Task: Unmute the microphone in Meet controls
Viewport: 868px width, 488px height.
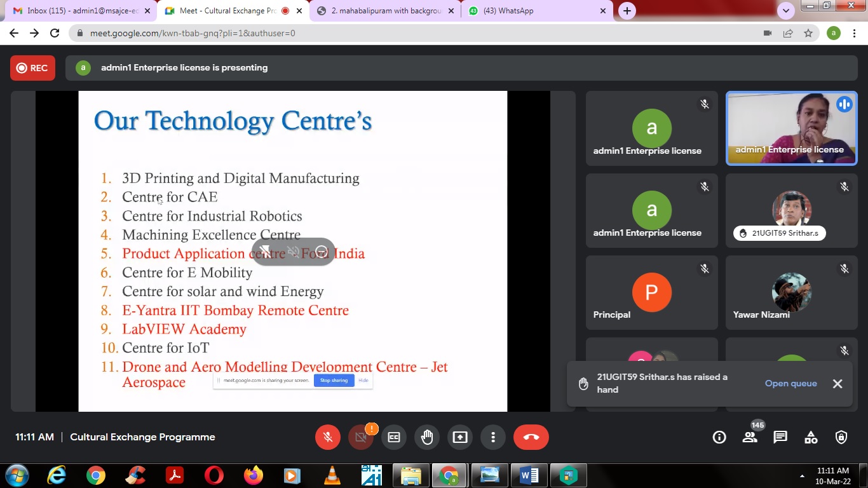Action: pyautogui.click(x=328, y=437)
